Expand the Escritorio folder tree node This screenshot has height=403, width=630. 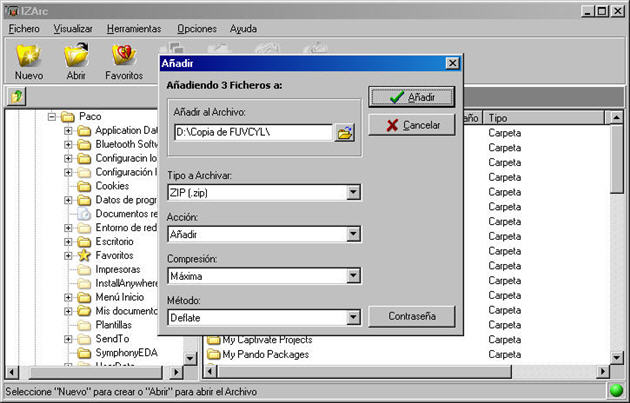69,241
